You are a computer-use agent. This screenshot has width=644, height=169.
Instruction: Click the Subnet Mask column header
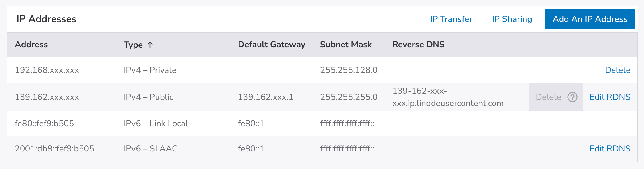[x=346, y=45]
